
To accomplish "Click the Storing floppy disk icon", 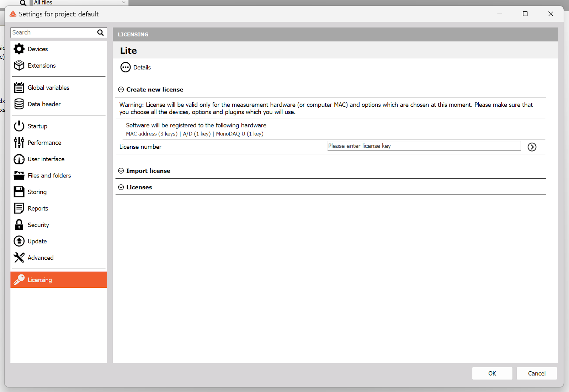I will [19, 192].
